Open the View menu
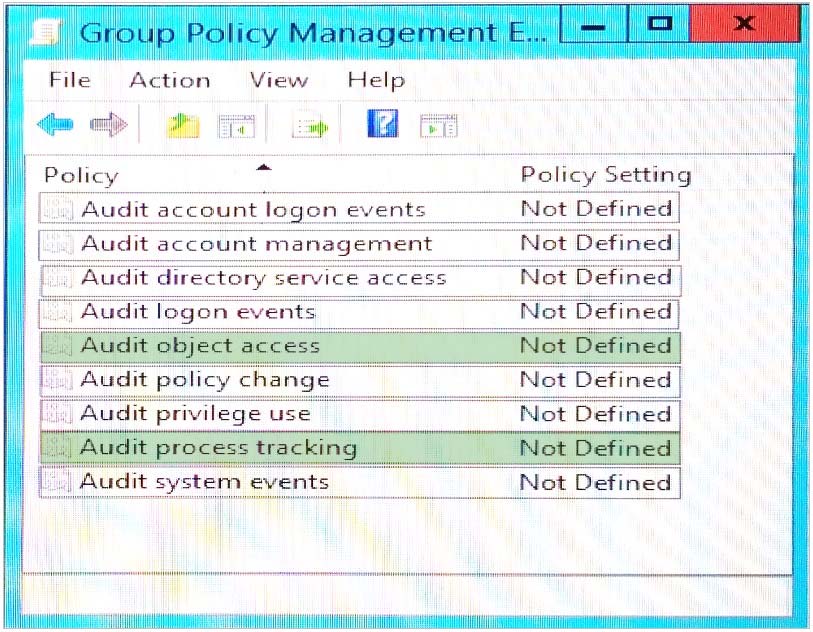Image resolution: width=813 pixels, height=632 pixels. (x=278, y=80)
